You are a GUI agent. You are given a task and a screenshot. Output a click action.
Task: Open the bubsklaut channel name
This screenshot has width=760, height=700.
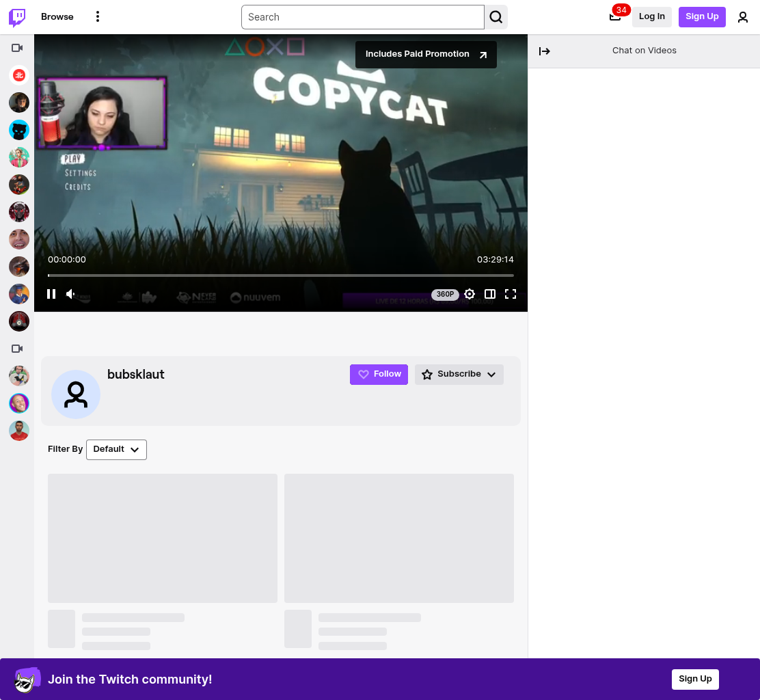(x=136, y=374)
